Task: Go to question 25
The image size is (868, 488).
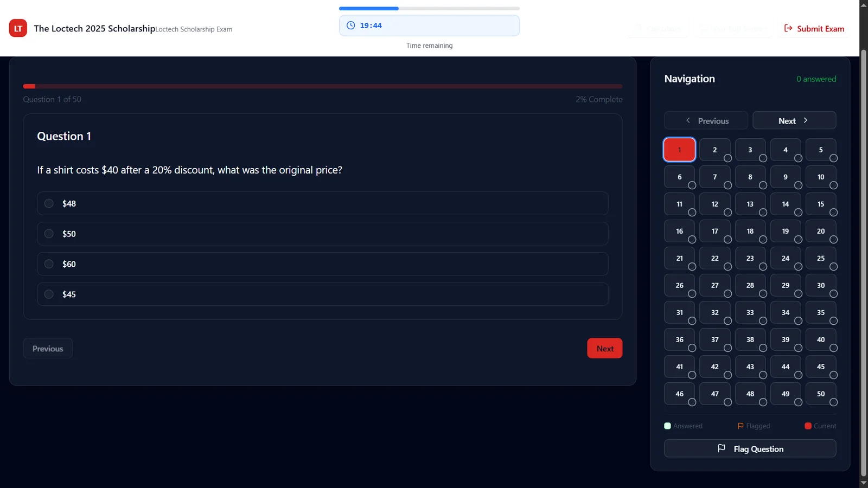Action: click(x=821, y=258)
